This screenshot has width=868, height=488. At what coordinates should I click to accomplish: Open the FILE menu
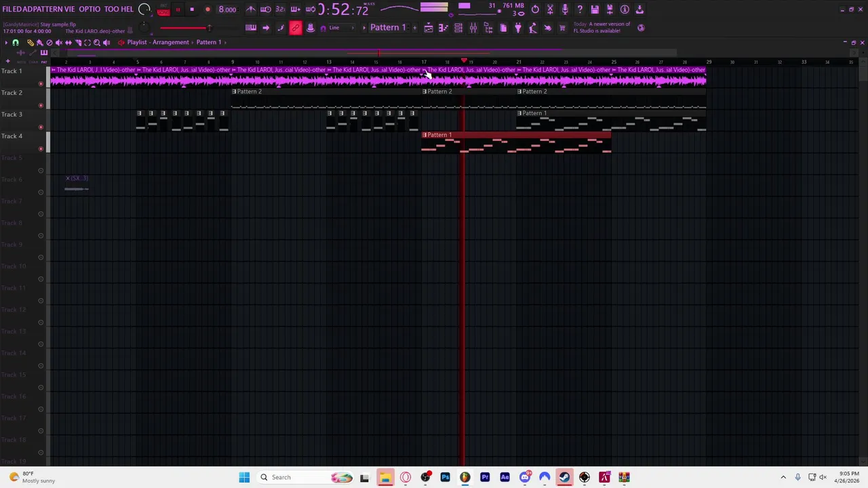click(x=9, y=9)
